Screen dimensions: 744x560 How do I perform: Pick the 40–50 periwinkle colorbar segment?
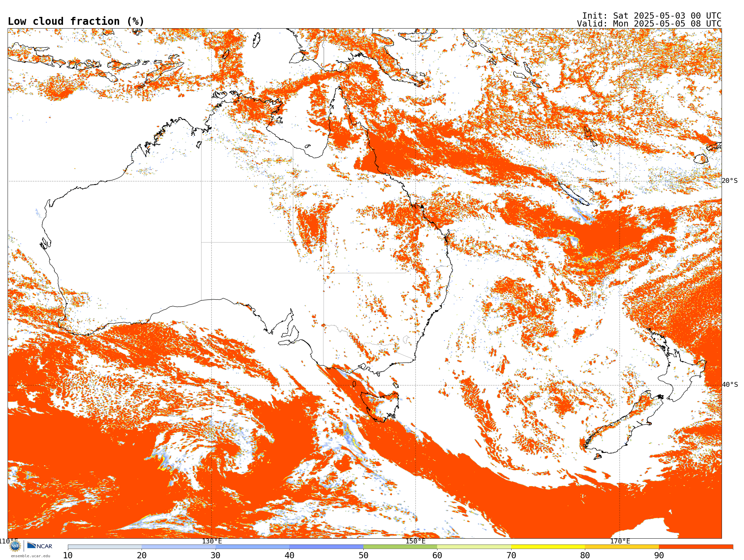coord(327,547)
